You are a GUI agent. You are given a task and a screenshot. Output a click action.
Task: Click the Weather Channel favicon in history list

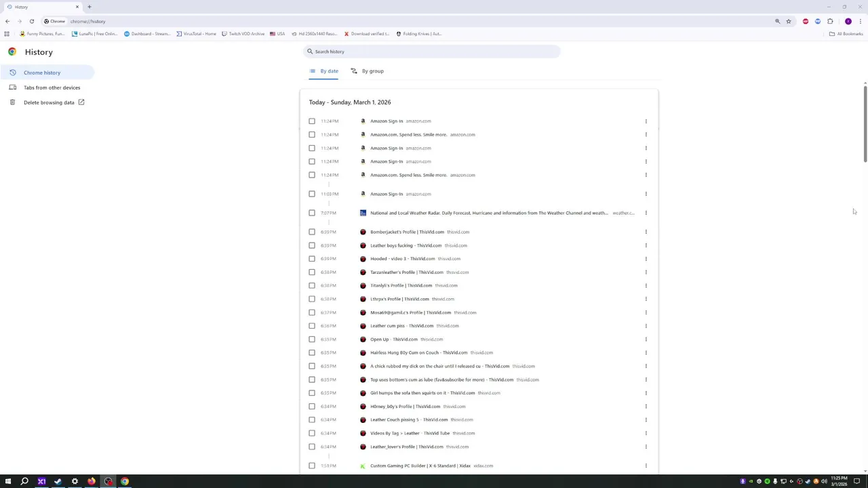pyautogui.click(x=363, y=213)
